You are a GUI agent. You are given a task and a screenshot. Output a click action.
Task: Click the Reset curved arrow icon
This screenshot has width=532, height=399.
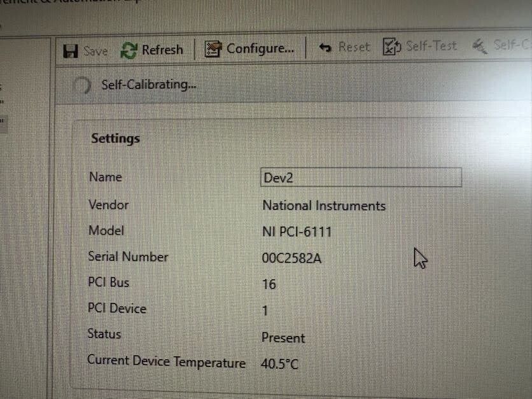tap(325, 48)
